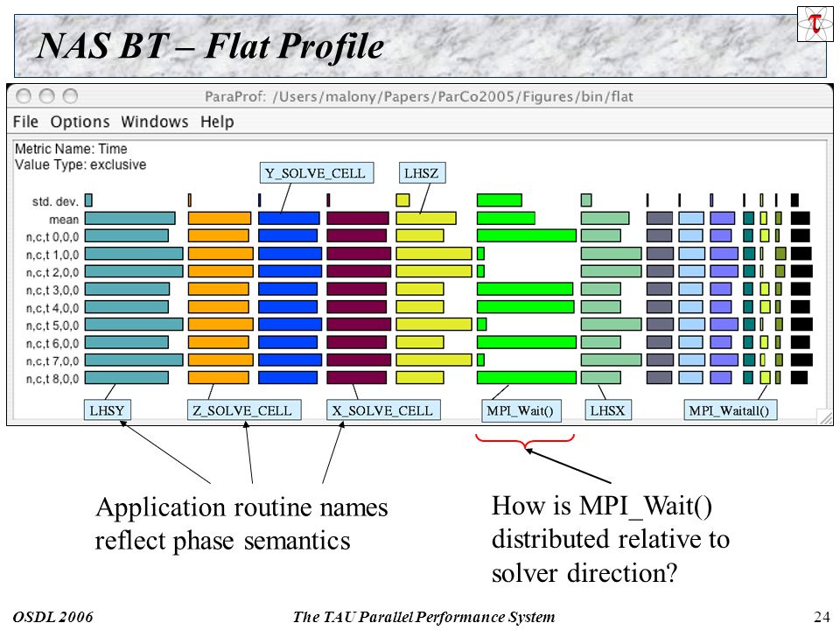Select the n,c,t 5,0,0 row label

[x=52, y=325]
